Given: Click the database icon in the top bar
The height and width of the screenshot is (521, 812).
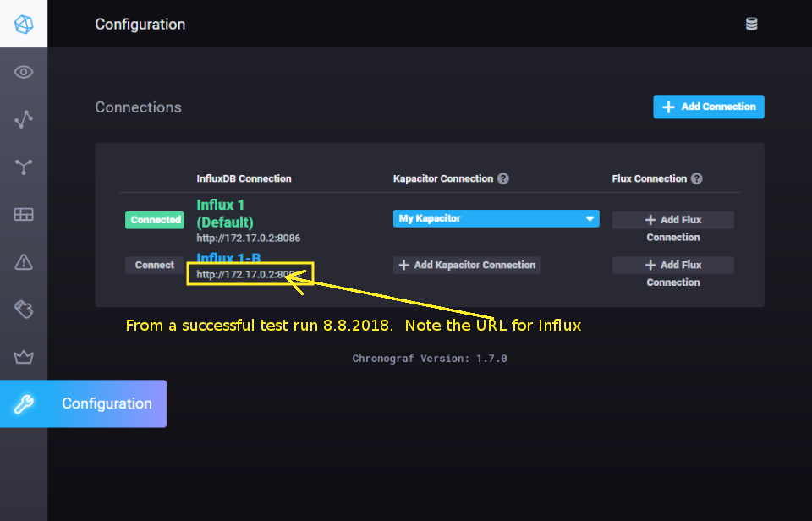Looking at the screenshot, I should [752, 24].
